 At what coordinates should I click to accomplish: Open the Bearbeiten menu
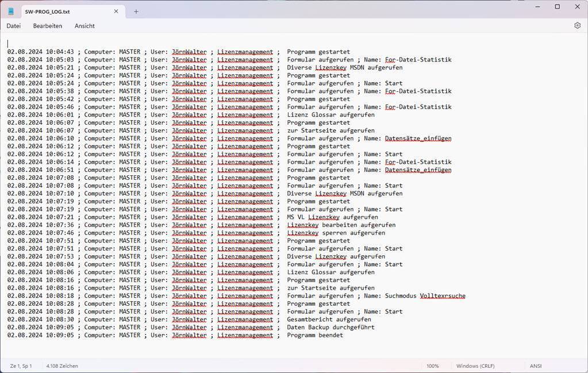point(48,26)
